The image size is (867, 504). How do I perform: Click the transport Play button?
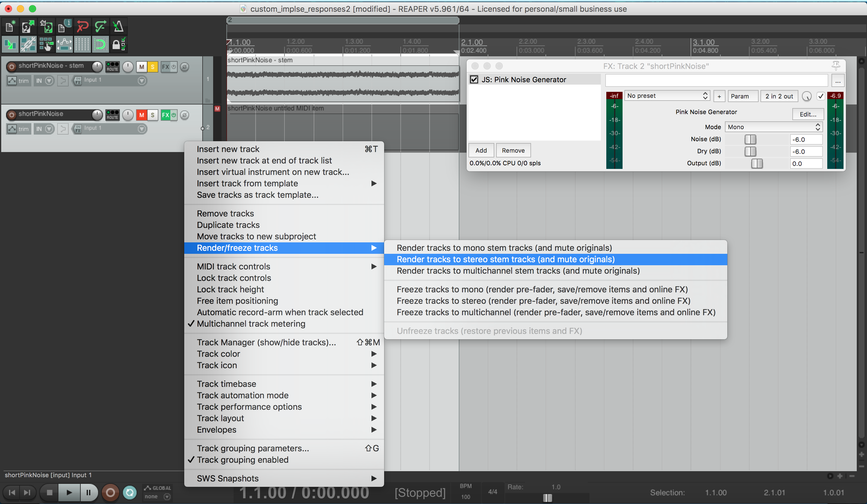[69, 493]
